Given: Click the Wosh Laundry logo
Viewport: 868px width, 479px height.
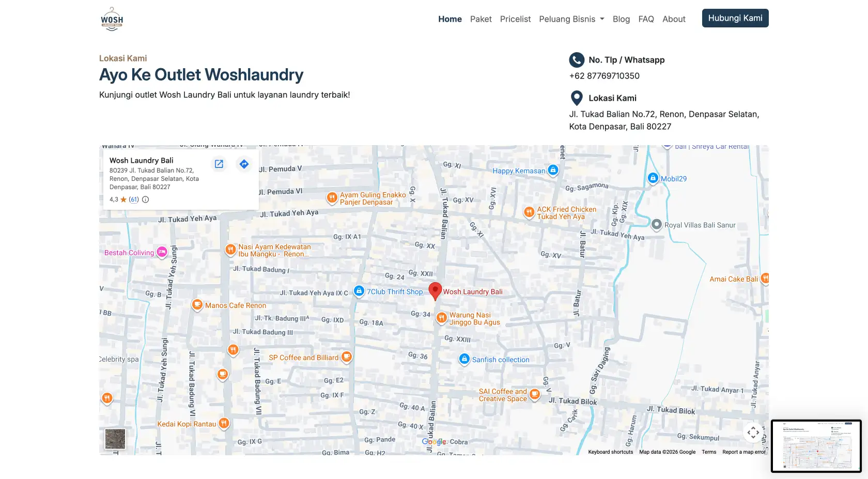Looking at the screenshot, I should (x=112, y=19).
